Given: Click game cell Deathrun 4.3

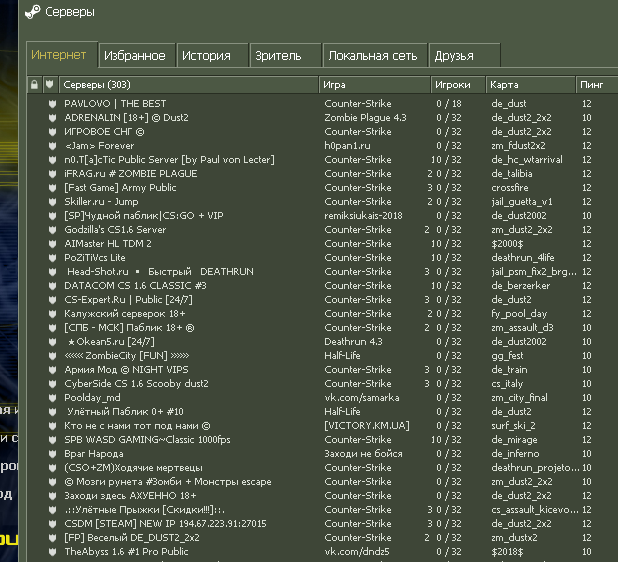Looking at the screenshot, I should 353,342.
